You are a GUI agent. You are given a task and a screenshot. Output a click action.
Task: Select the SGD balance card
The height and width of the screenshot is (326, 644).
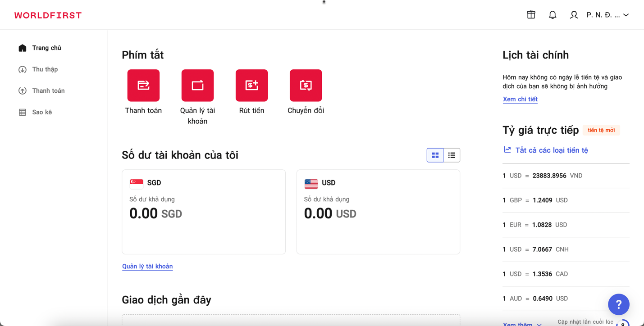coord(204,212)
